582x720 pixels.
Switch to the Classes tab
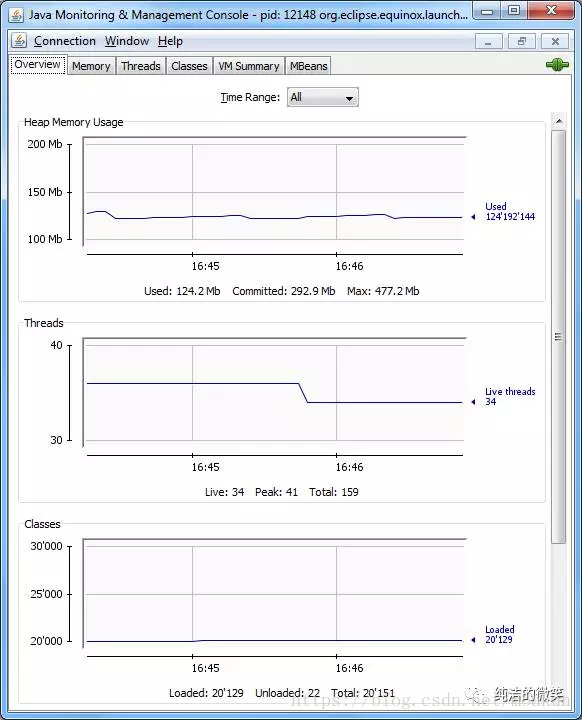[189, 66]
